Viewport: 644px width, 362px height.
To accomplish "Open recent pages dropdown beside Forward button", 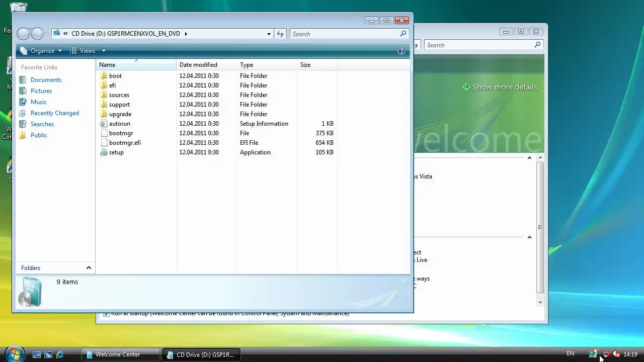I will [47, 34].
